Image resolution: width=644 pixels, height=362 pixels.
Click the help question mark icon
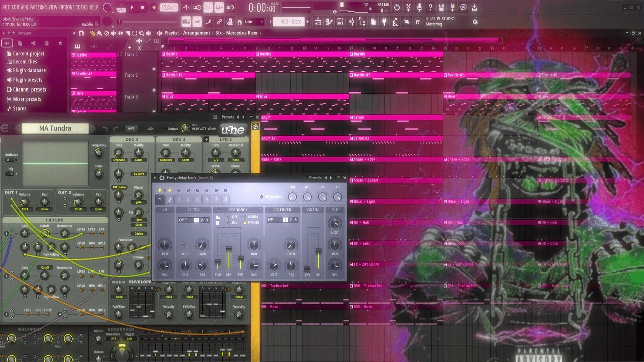click(x=430, y=8)
